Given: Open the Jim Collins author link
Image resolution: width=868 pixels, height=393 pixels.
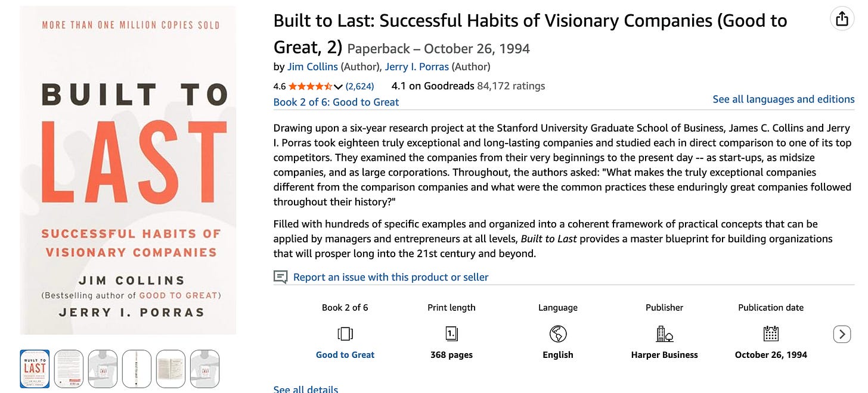Looking at the screenshot, I should pos(312,67).
